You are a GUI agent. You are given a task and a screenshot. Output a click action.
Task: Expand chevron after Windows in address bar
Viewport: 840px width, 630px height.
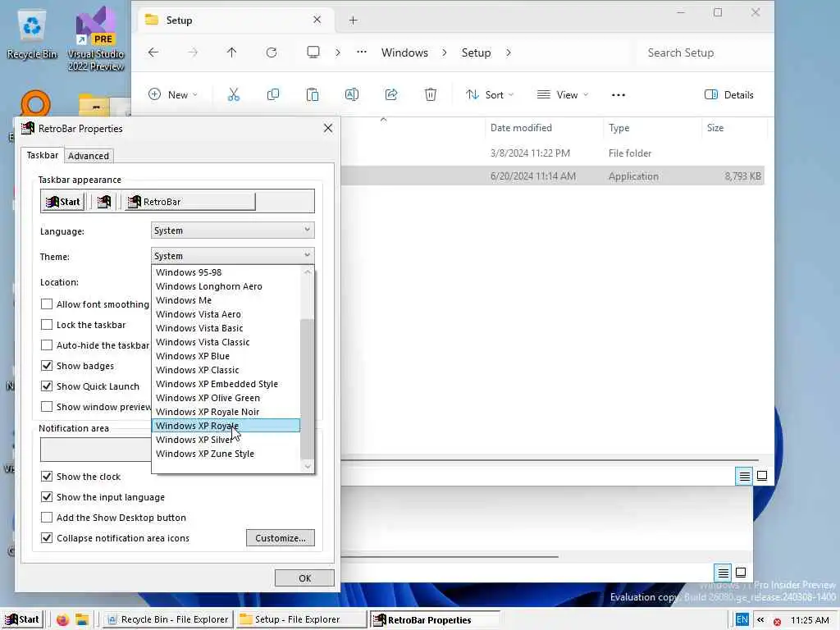coord(445,52)
